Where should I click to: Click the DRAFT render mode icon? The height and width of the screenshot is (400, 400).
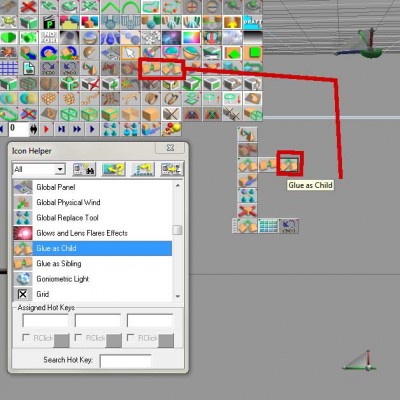click(253, 22)
